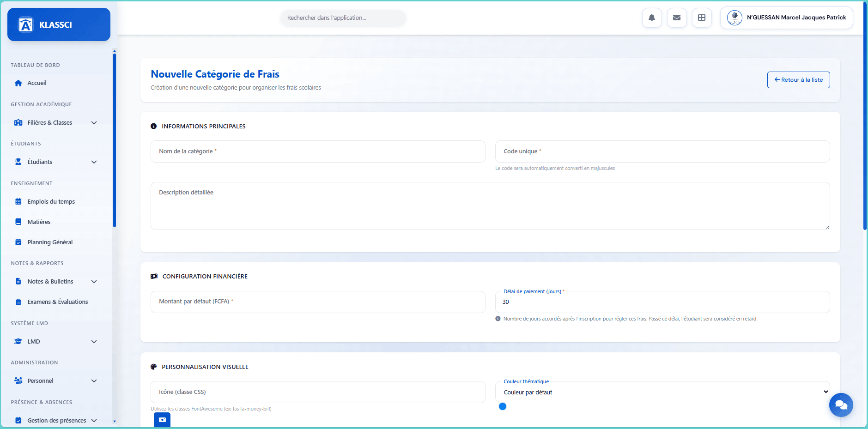Click the money icon below the icon field
868x429 pixels.
(162, 420)
